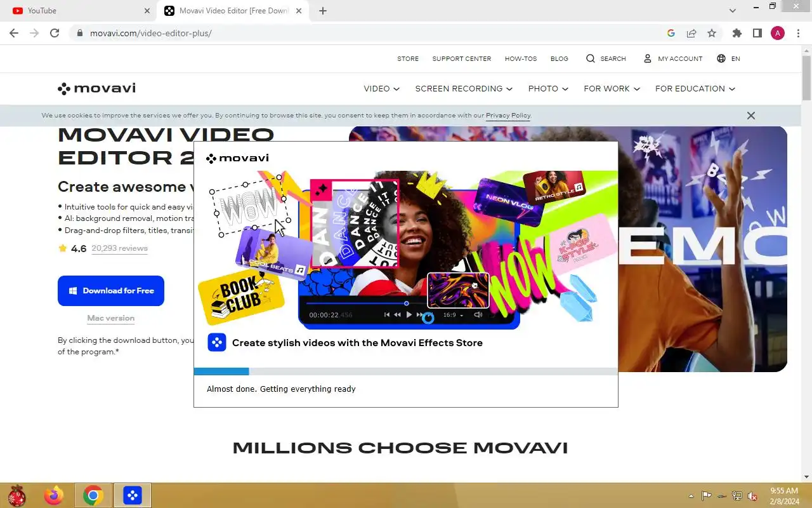This screenshot has height=508, width=812.
Task: Open the muted volume tray icon
Action: click(x=752, y=496)
